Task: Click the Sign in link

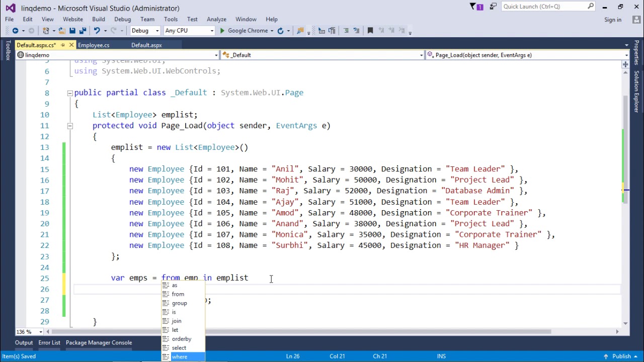Action: [x=613, y=20]
